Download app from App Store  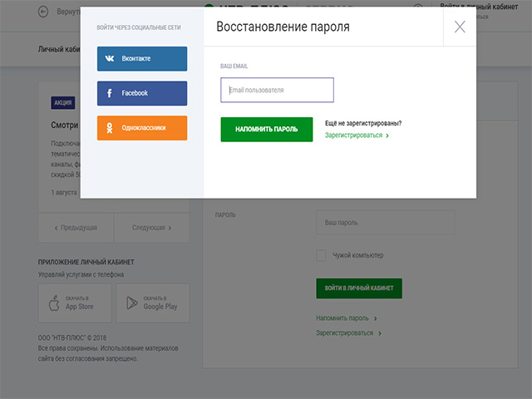[x=75, y=303]
